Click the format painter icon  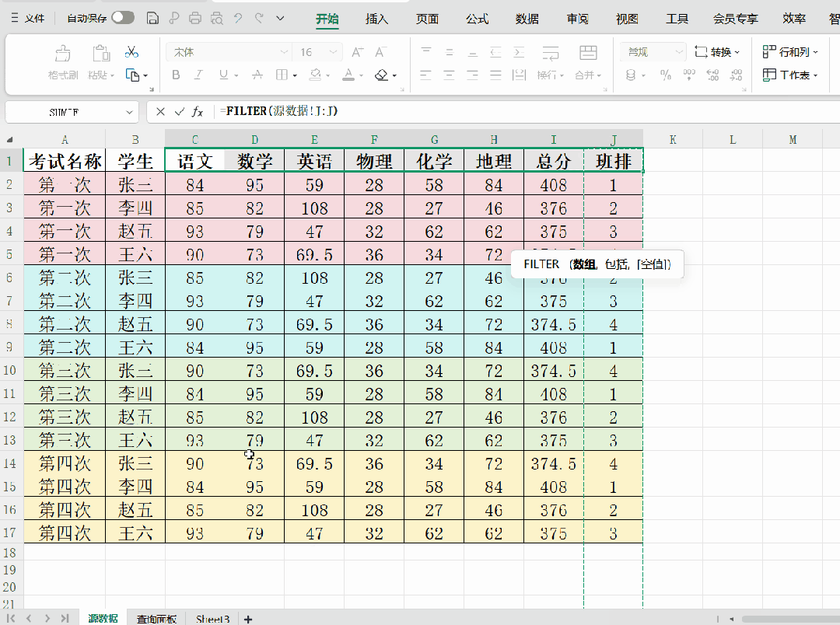tap(63, 53)
